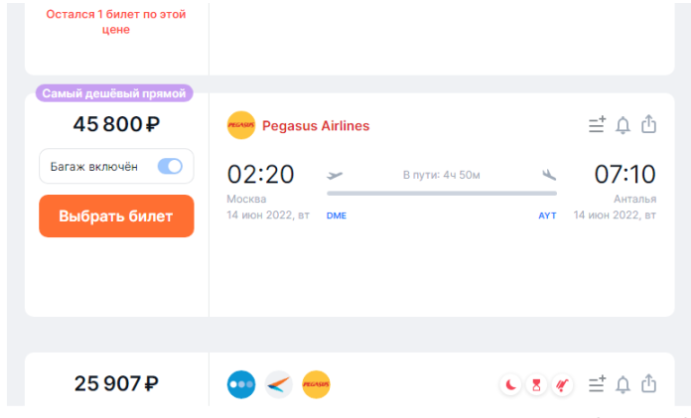Click the DME airport code
This screenshot has width=691, height=418.
336,216
